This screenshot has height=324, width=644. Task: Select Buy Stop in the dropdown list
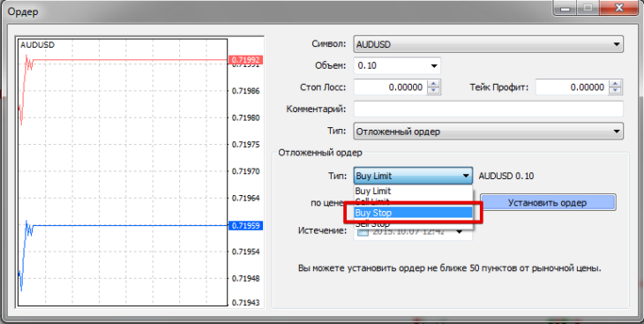pyautogui.click(x=413, y=213)
